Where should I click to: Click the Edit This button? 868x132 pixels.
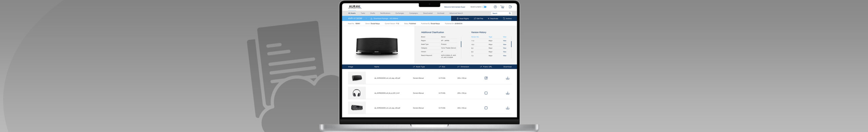click(478, 18)
